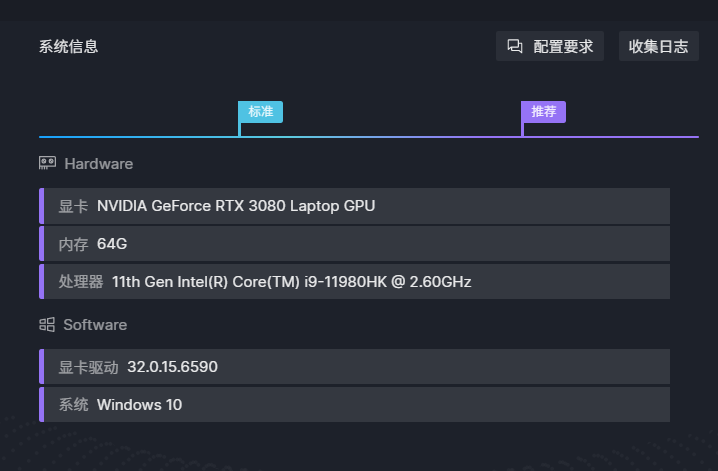Viewport: 718px width, 471px height.
Task: Select the 内存 64G row
Action: 354,244
